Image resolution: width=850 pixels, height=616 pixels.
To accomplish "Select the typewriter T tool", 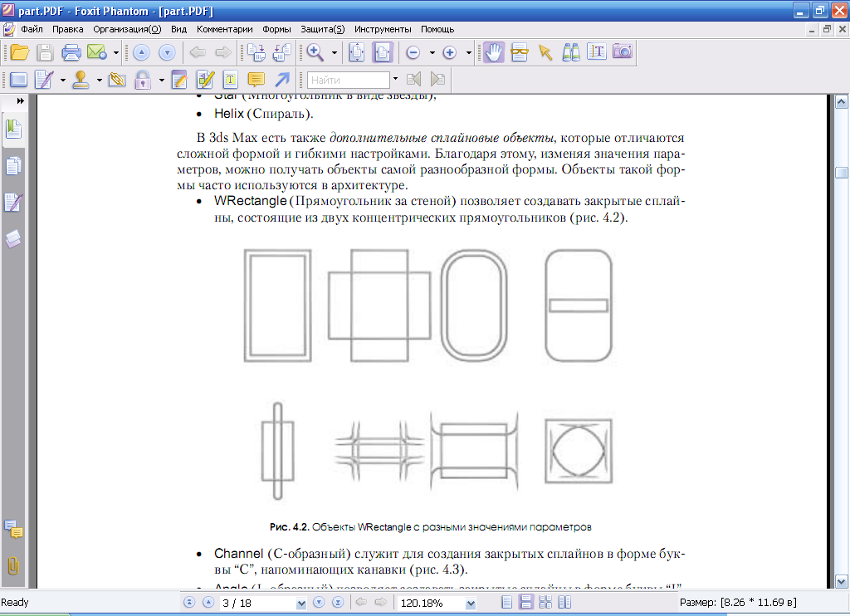I will (x=231, y=81).
